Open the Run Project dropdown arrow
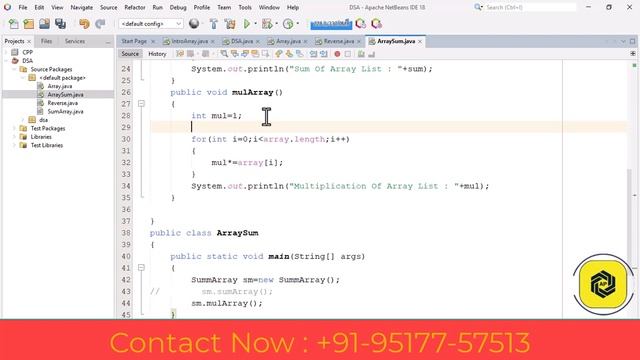The width and height of the screenshot is (640, 360). (256, 24)
